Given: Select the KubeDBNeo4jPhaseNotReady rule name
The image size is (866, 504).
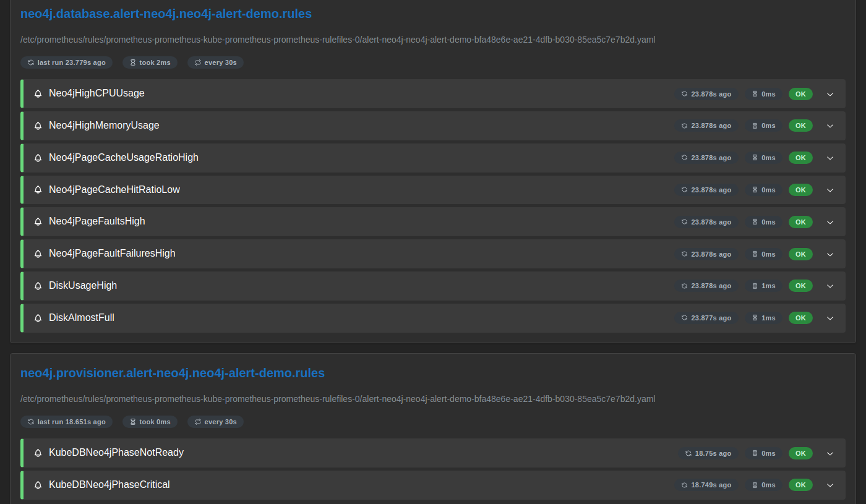Looking at the screenshot, I should pyautogui.click(x=116, y=453).
